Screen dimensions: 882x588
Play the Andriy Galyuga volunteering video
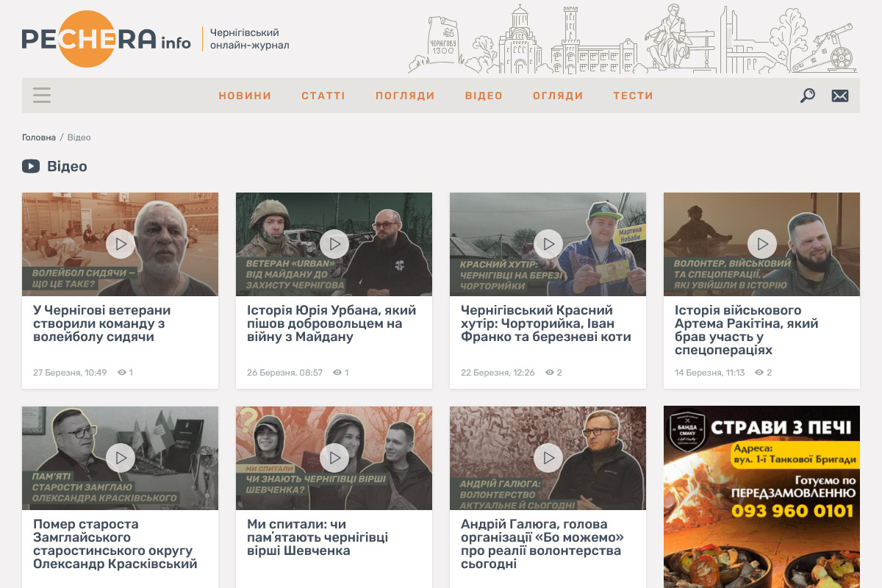pyautogui.click(x=548, y=458)
